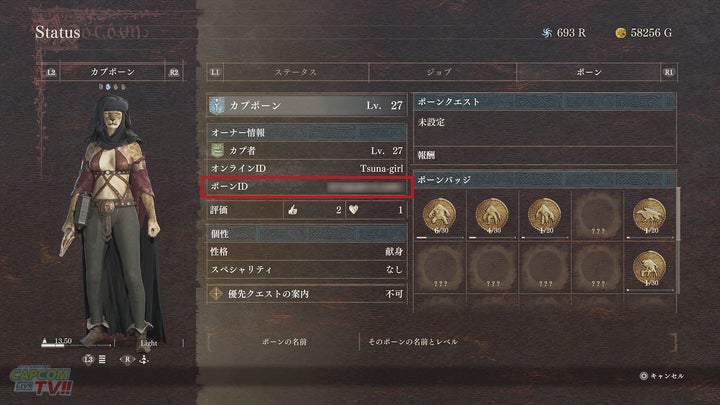Click the rift crystal swirl icon
720x405 pixels.
(547, 33)
